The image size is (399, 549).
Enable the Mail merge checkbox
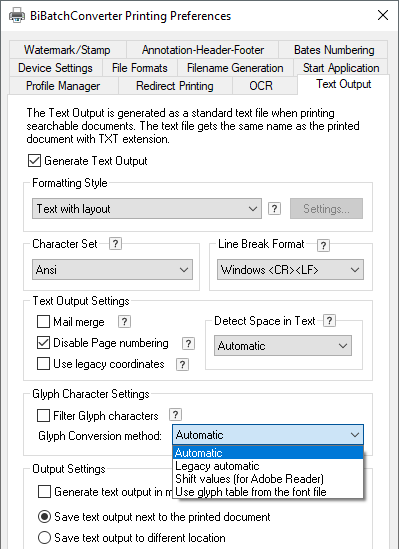pos(43,321)
